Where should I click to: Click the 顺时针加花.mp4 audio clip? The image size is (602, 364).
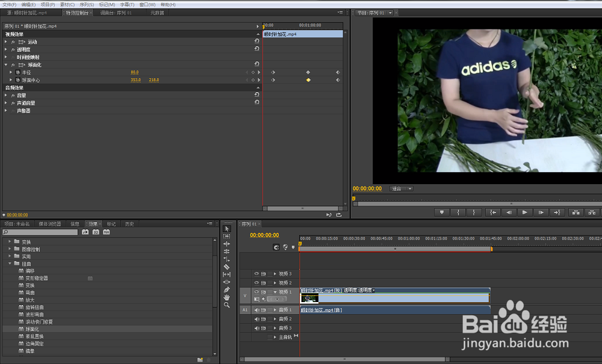pos(395,310)
